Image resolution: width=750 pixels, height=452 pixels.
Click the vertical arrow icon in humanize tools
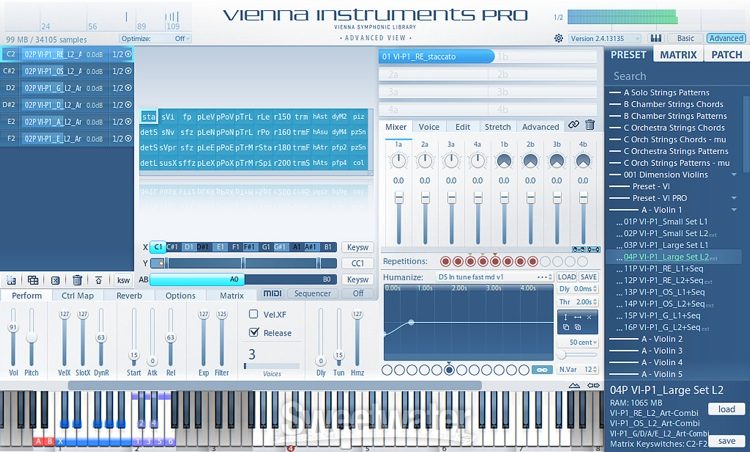click(x=566, y=317)
